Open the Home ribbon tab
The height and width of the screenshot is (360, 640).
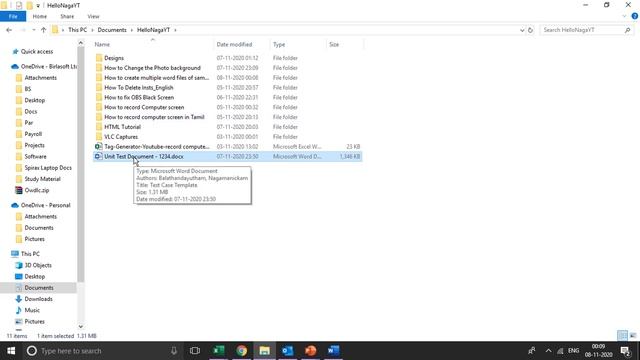pyautogui.click(x=40, y=16)
